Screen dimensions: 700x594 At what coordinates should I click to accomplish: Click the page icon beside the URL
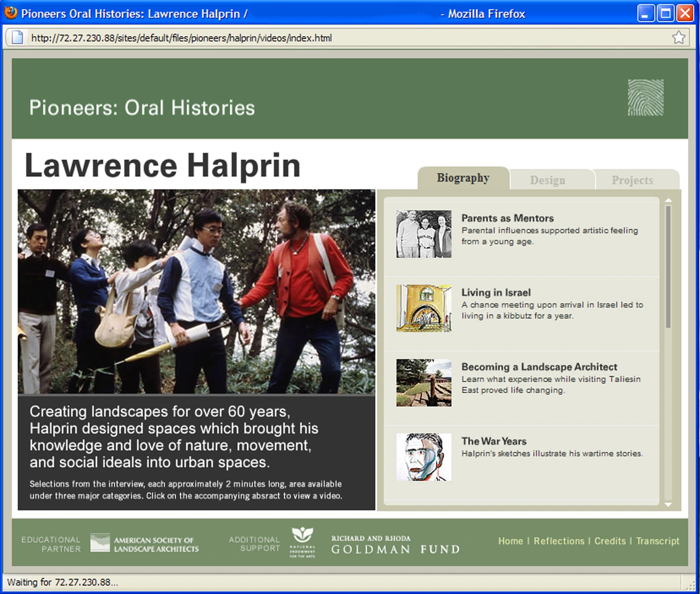point(17,38)
